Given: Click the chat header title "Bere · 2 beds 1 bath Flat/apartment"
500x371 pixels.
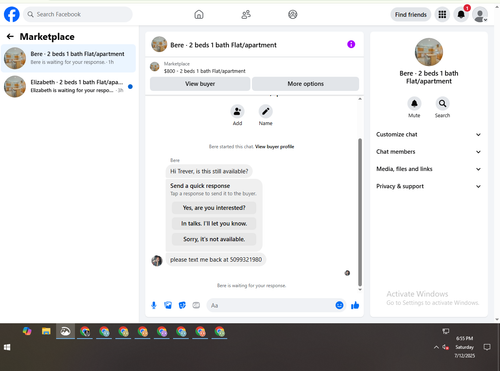Looking at the screenshot, I should tap(223, 45).
